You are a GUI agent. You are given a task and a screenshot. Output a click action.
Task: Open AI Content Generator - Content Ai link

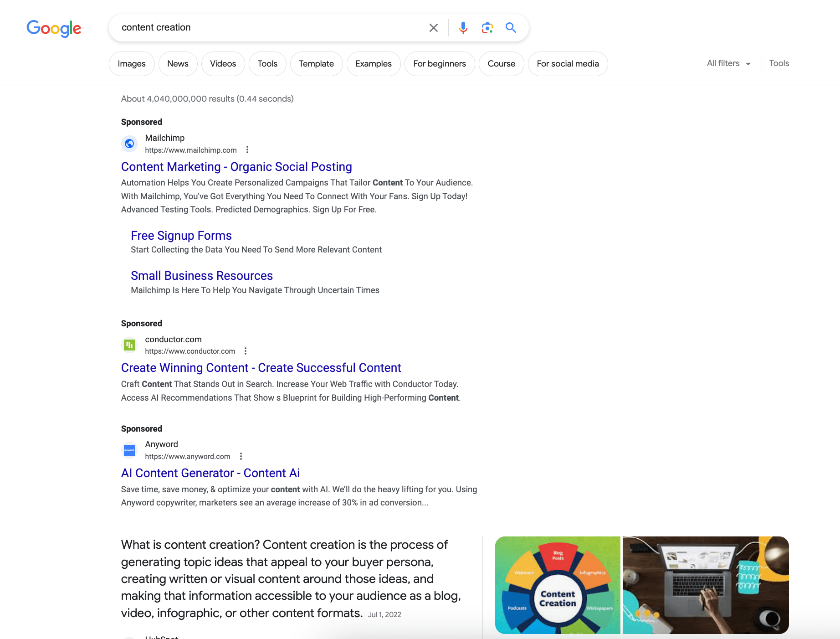pyautogui.click(x=210, y=473)
